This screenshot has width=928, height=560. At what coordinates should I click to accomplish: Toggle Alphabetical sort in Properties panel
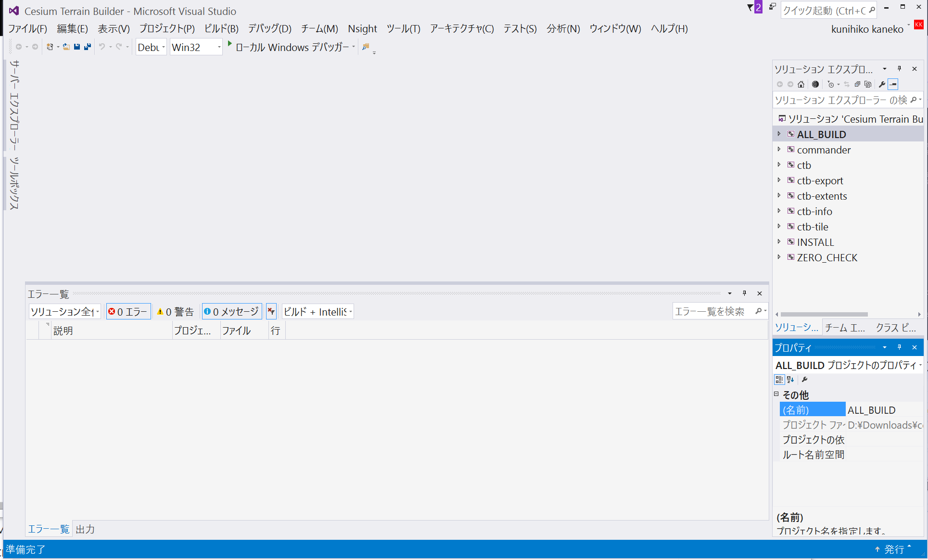click(x=790, y=380)
